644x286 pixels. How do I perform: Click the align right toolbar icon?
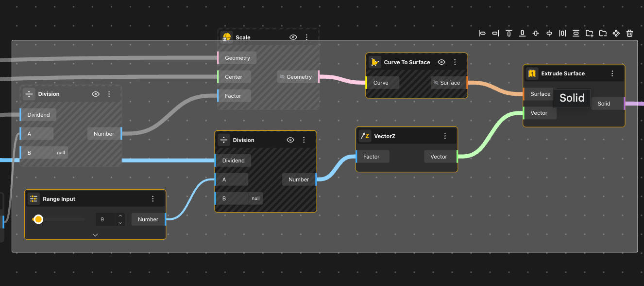[495, 33]
